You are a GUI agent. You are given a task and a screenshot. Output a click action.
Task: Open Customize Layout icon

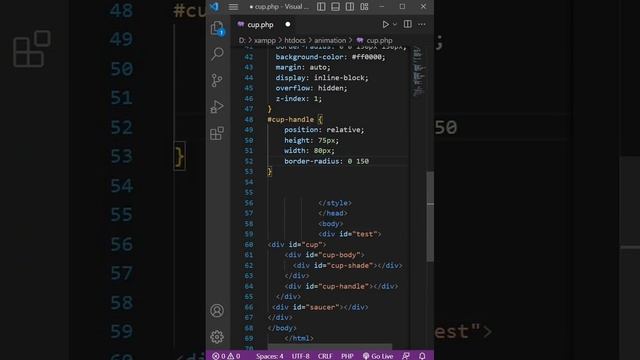coord(364,7)
